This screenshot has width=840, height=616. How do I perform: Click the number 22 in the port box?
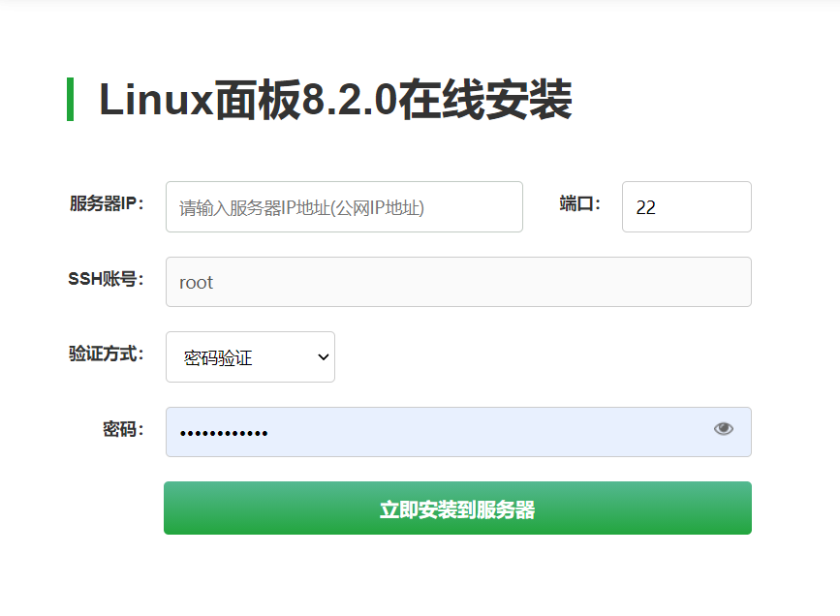point(645,208)
